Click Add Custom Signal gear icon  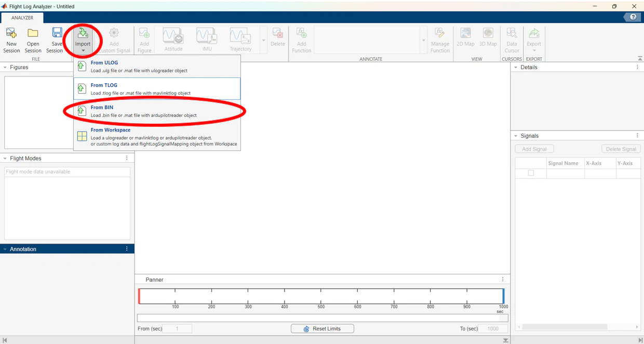[x=114, y=33]
